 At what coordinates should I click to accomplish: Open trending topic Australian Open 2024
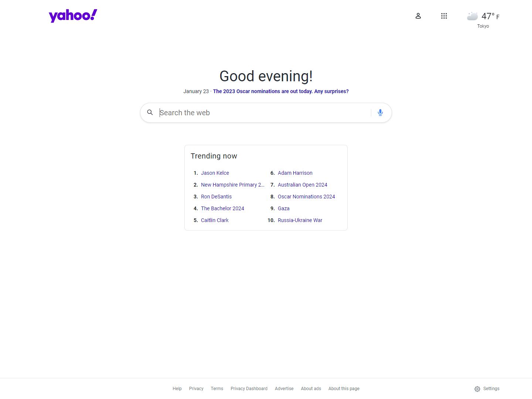pos(303,185)
